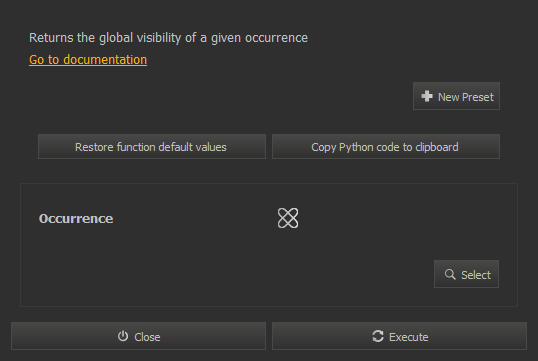Screen dimensions: 538x361
Task: Execute the visibility function
Action: pos(399,336)
